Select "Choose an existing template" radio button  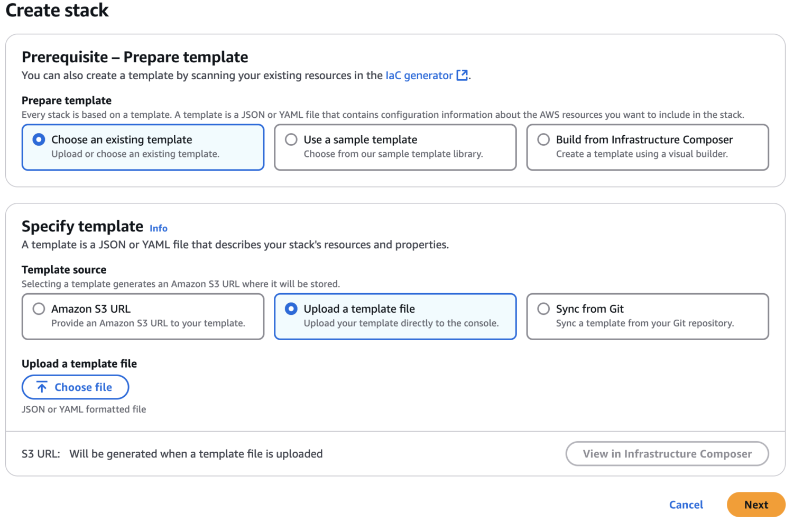point(39,139)
